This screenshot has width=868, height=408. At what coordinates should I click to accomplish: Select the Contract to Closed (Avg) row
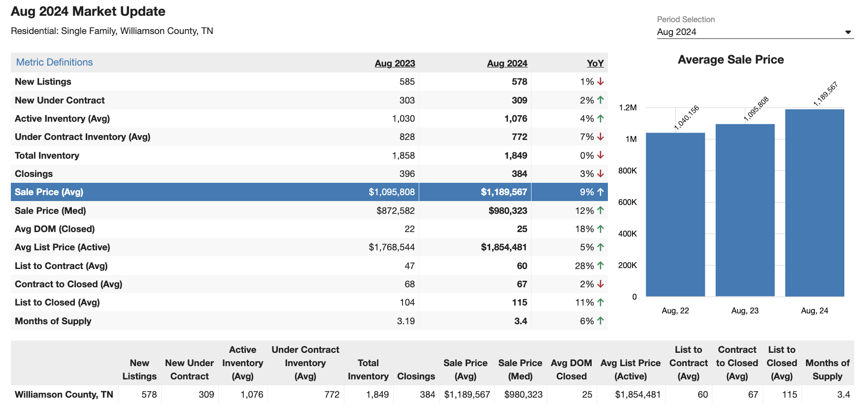click(309, 284)
